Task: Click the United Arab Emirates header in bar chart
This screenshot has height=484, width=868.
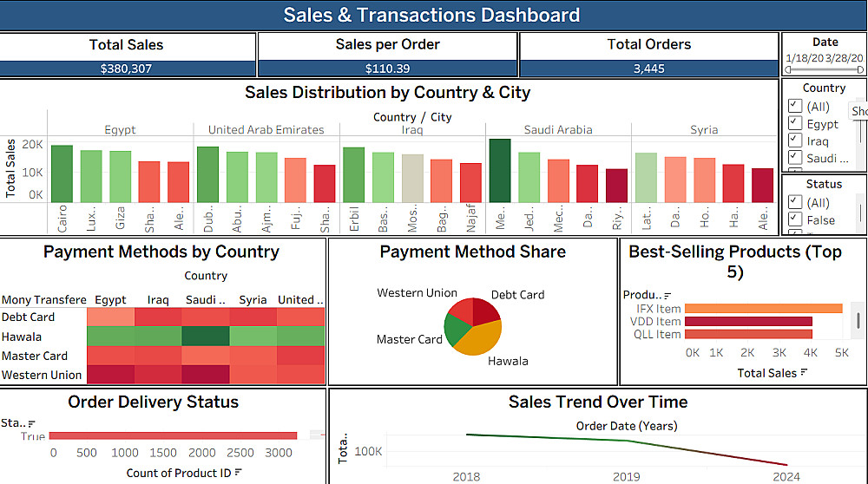Action: (266, 129)
